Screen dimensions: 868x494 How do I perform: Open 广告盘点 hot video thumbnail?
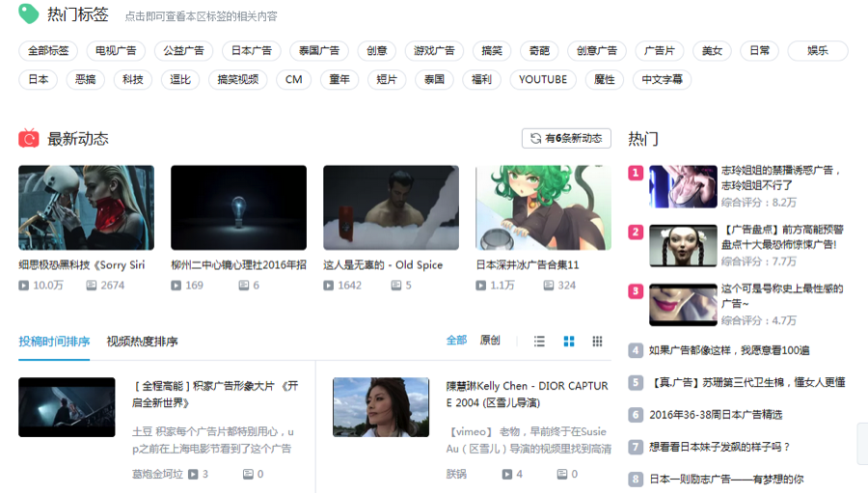point(683,246)
